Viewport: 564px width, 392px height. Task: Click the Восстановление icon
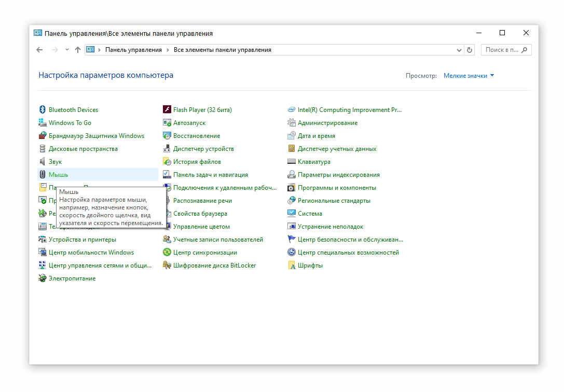pos(167,135)
